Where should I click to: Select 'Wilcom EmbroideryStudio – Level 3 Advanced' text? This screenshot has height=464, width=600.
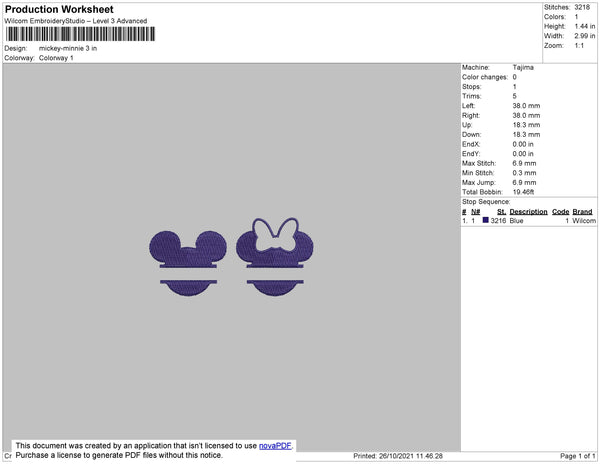point(76,21)
